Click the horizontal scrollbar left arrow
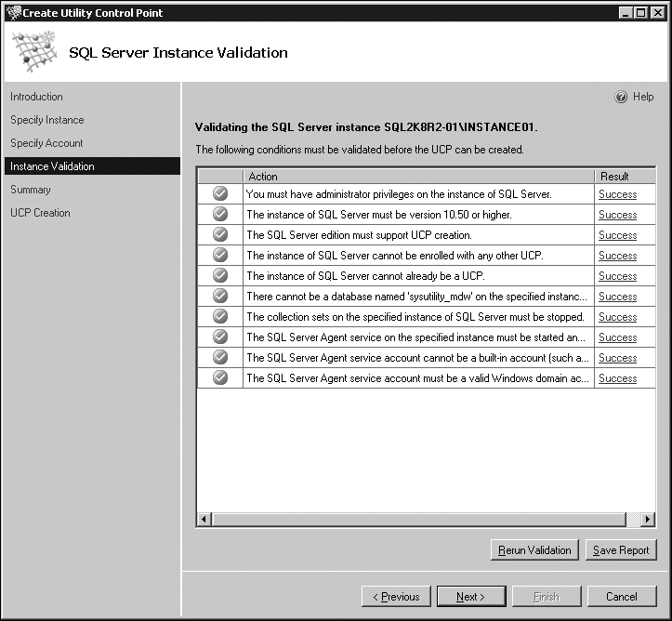 (x=204, y=519)
